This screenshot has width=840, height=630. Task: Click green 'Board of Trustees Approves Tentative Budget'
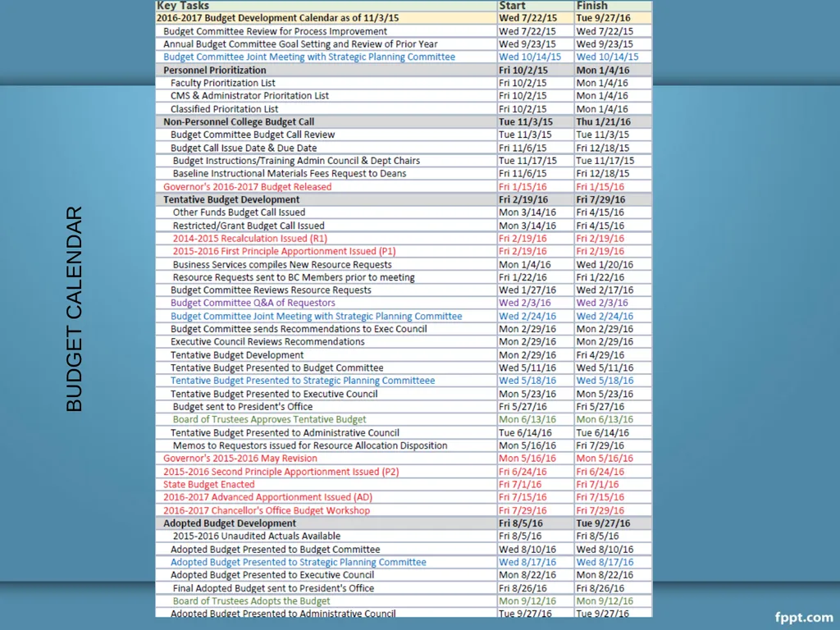(x=269, y=419)
